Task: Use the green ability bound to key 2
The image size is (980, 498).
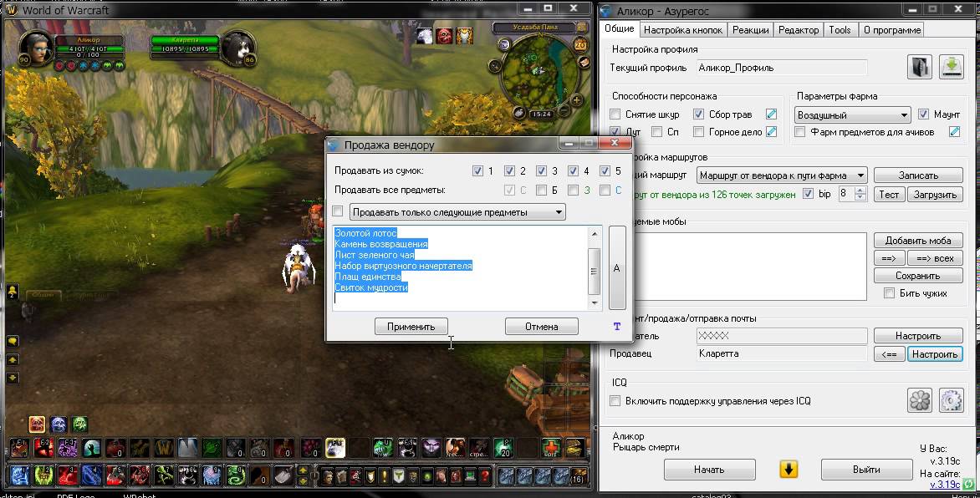Action: pos(43,475)
